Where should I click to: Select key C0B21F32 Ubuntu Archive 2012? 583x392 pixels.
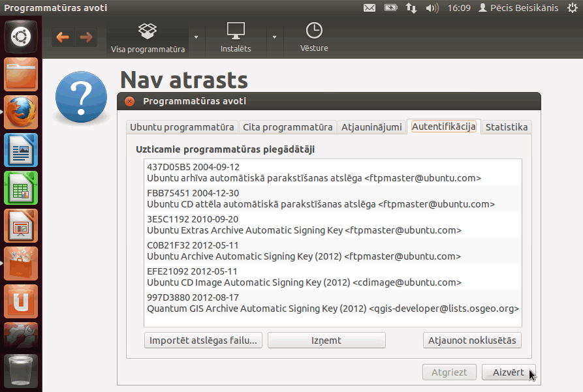click(333, 251)
